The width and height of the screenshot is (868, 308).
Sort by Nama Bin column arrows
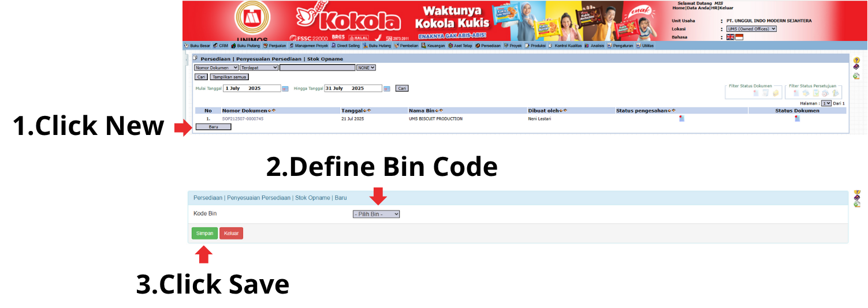click(439, 110)
